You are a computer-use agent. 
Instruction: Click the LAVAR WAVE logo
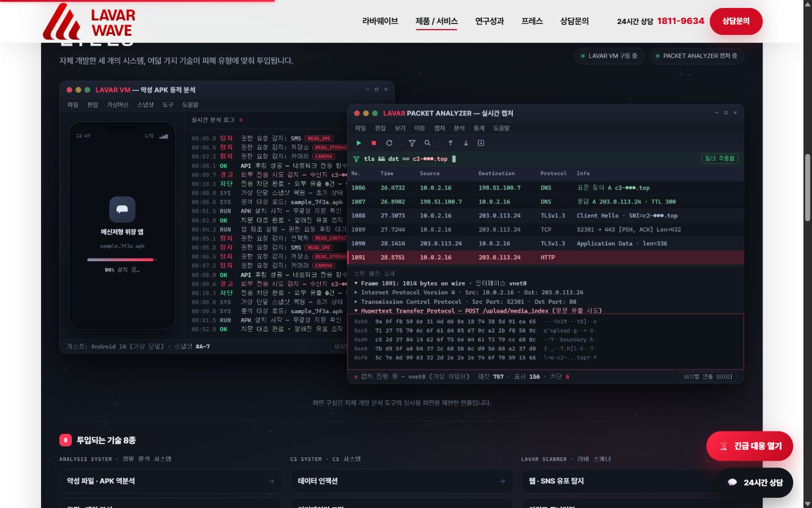coord(89,22)
